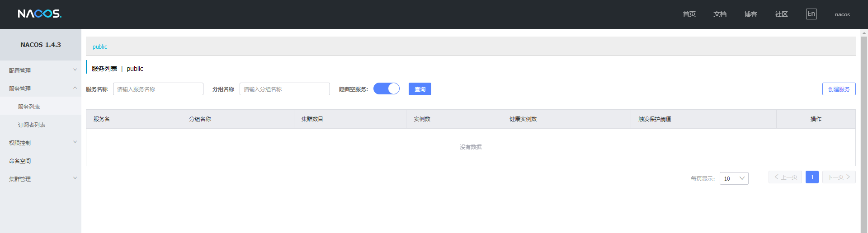Viewport: 868px width, 233px height.
Task: Open 文档 in the top navigation
Action: point(720,14)
